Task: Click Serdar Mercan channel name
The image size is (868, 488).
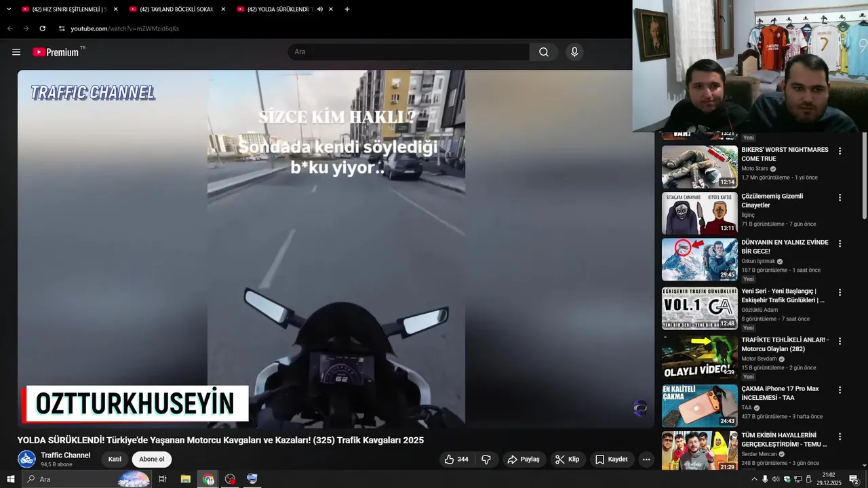Action: pos(759,454)
